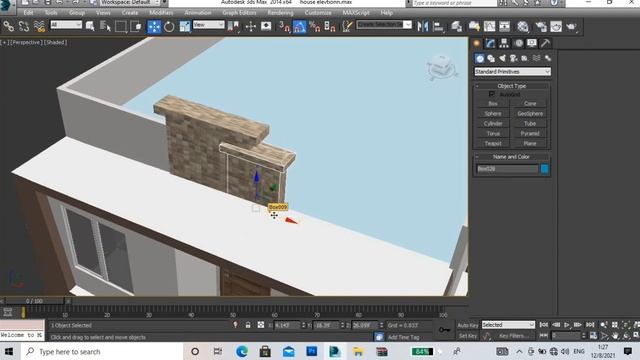Click the object color swatch
This screenshot has height=360, width=640.
pos(544,169)
